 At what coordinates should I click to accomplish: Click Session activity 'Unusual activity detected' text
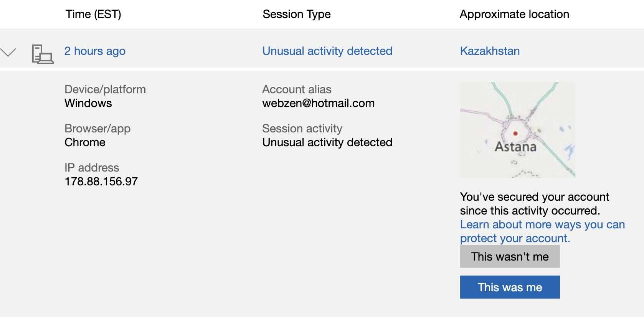point(327,142)
